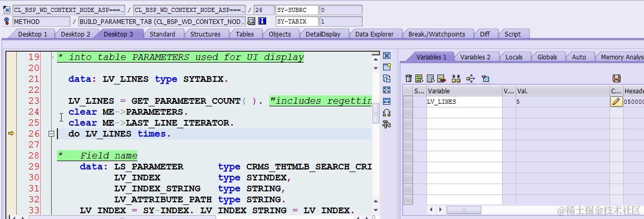Click the SY-TABIX variable name field
Screen dimensions: 644x219
[x=297, y=21]
